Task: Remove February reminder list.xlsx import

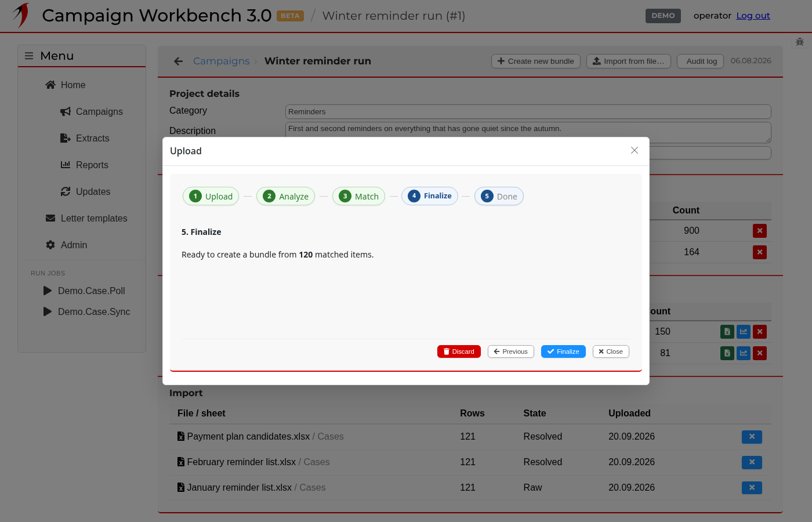Action: click(752, 462)
